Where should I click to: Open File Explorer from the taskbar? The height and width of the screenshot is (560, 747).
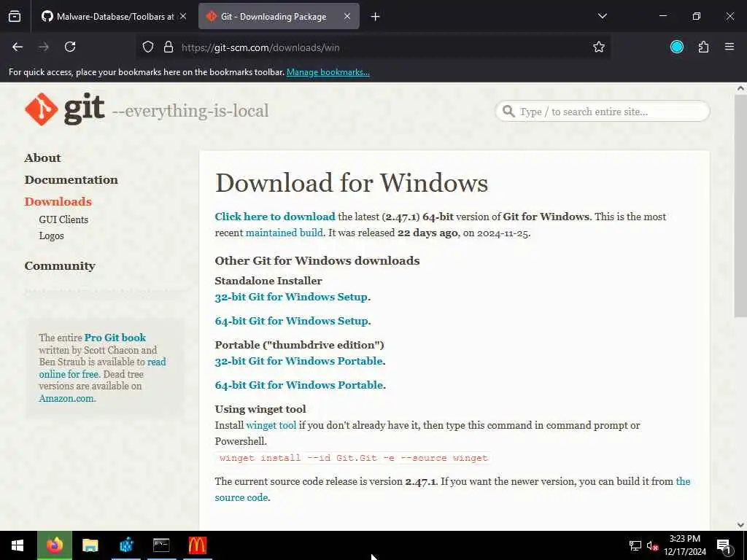tap(90, 545)
